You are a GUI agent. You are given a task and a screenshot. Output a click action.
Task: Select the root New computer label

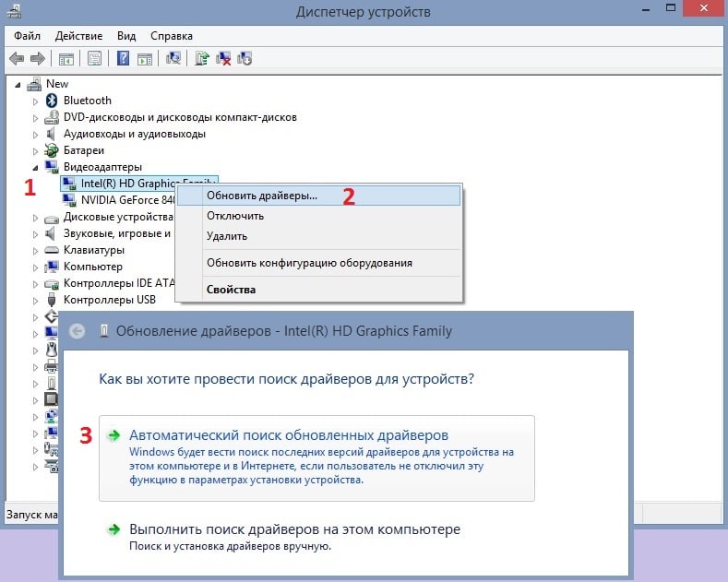tap(57, 84)
